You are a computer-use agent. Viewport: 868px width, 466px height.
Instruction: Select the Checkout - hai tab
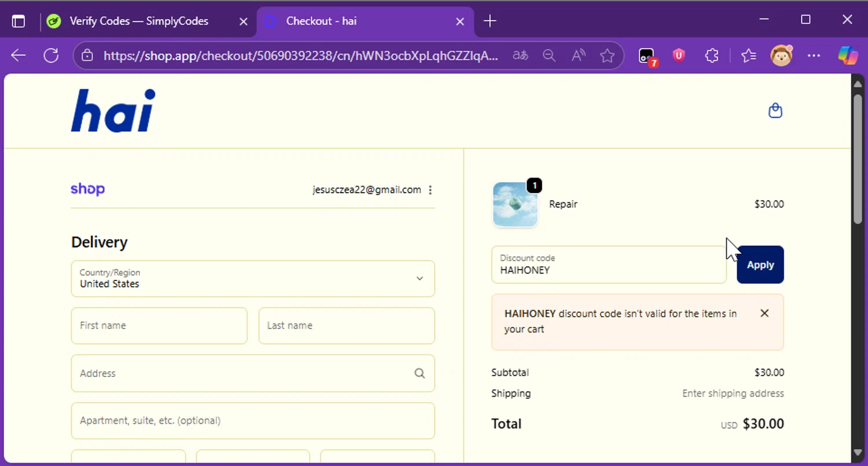coord(366,21)
